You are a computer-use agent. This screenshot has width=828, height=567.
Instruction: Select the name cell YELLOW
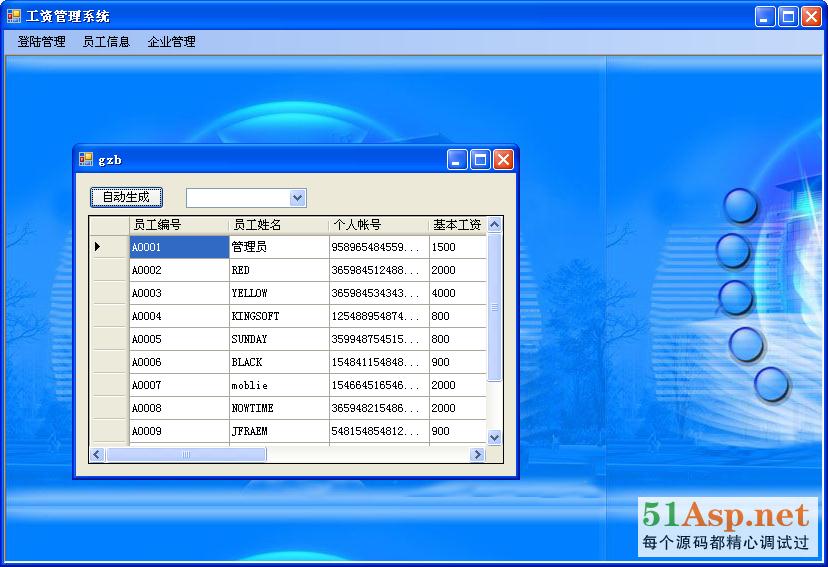(279, 293)
